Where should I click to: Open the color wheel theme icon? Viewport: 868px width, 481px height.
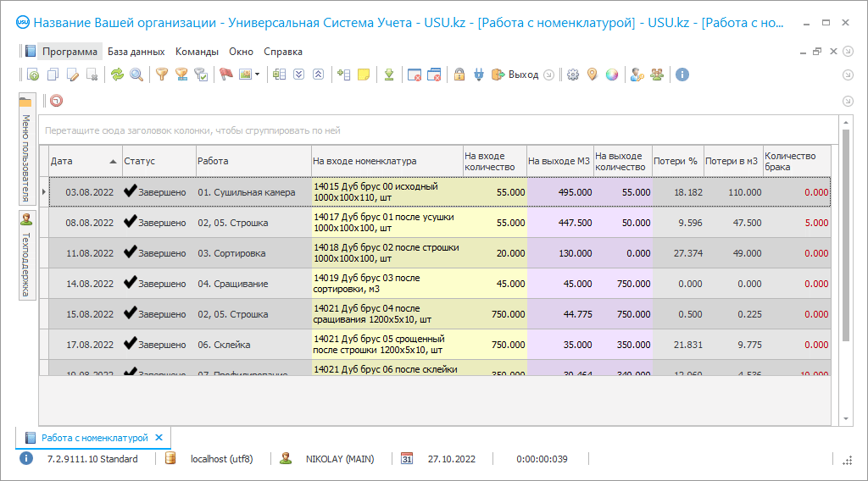tap(612, 75)
